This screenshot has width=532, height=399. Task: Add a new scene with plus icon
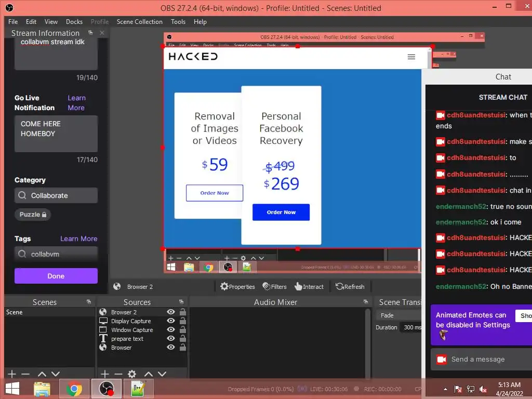12,374
